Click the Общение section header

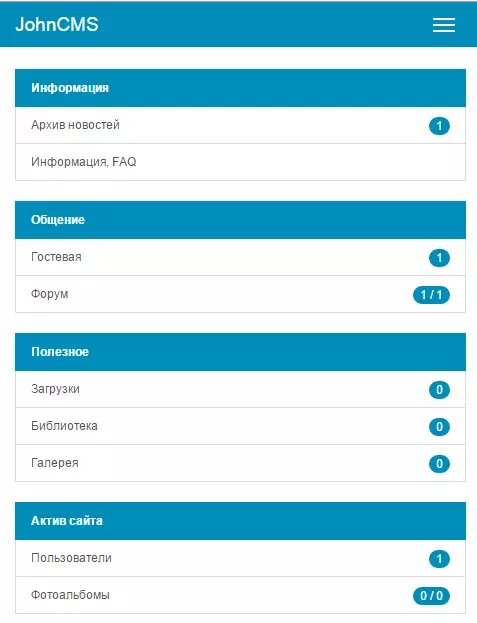coord(240,220)
